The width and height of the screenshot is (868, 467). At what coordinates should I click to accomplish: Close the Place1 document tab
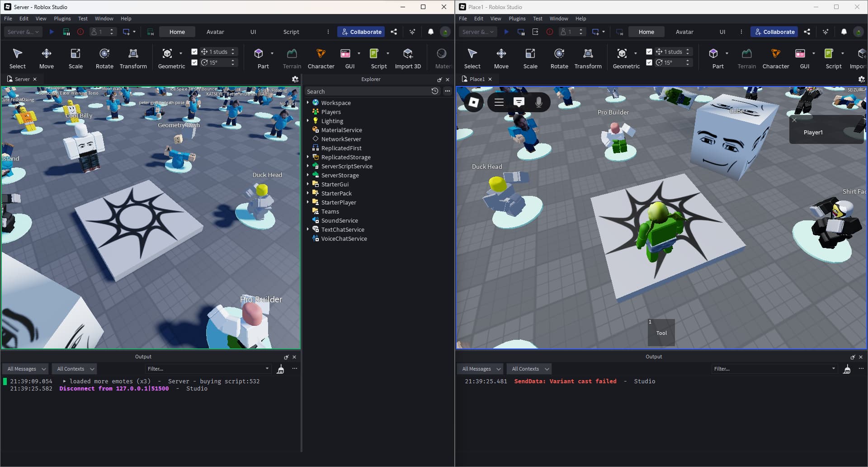click(x=490, y=79)
